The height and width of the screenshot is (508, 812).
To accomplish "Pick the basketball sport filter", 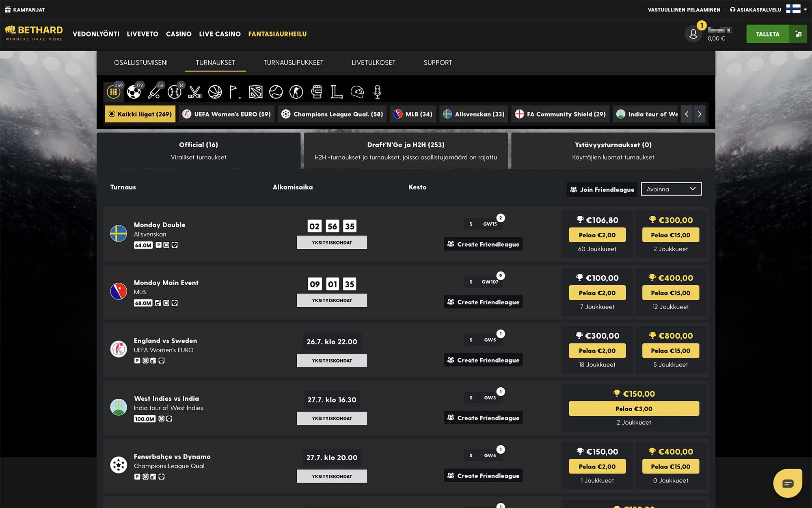I will click(x=215, y=92).
